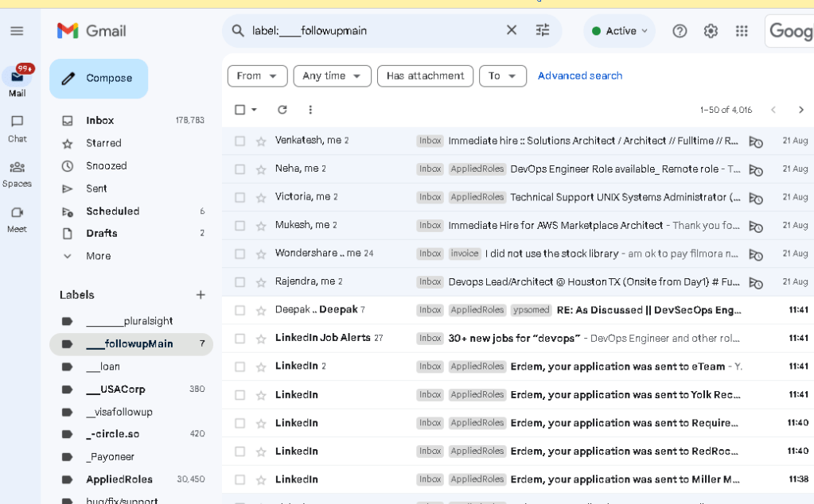The height and width of the screenshot is (504, 814).
Task: Open the Support help icon
Action: click(x=680, y=31)
